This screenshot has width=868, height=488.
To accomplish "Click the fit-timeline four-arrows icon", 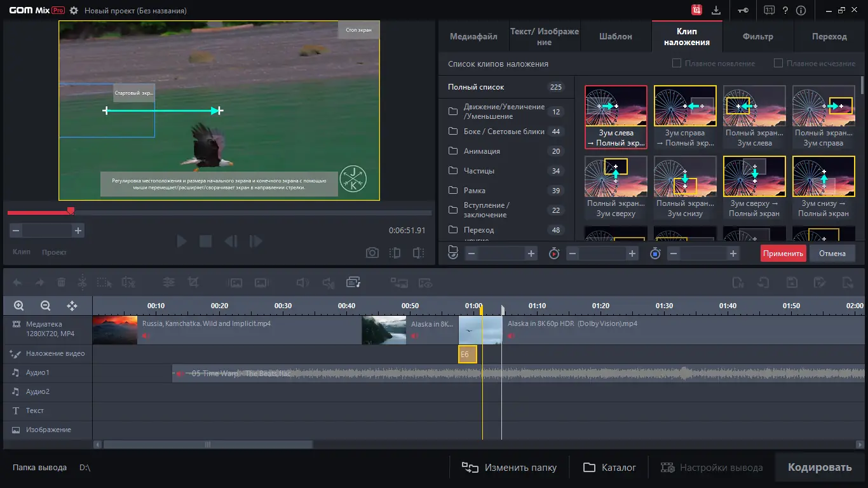I will 72,306.
